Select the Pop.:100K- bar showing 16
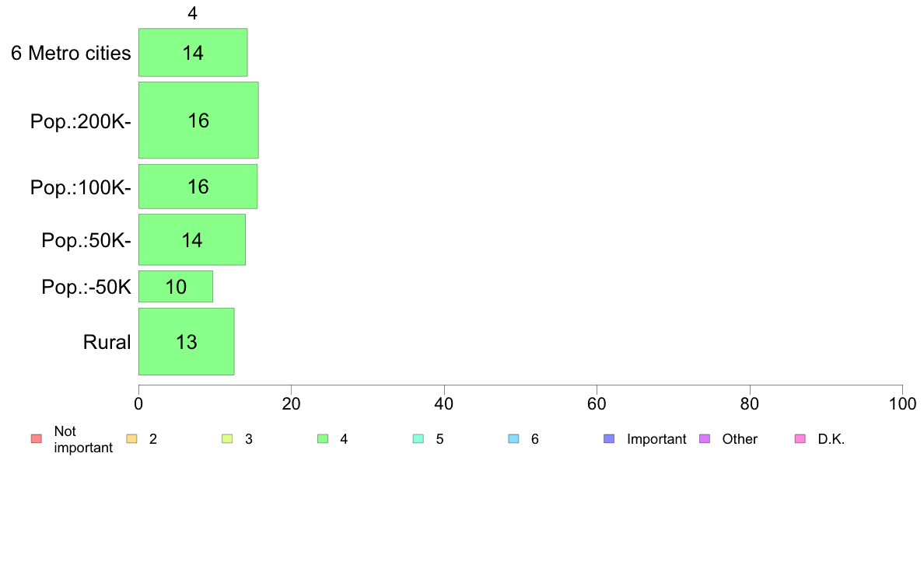 [x=198, y=187]
